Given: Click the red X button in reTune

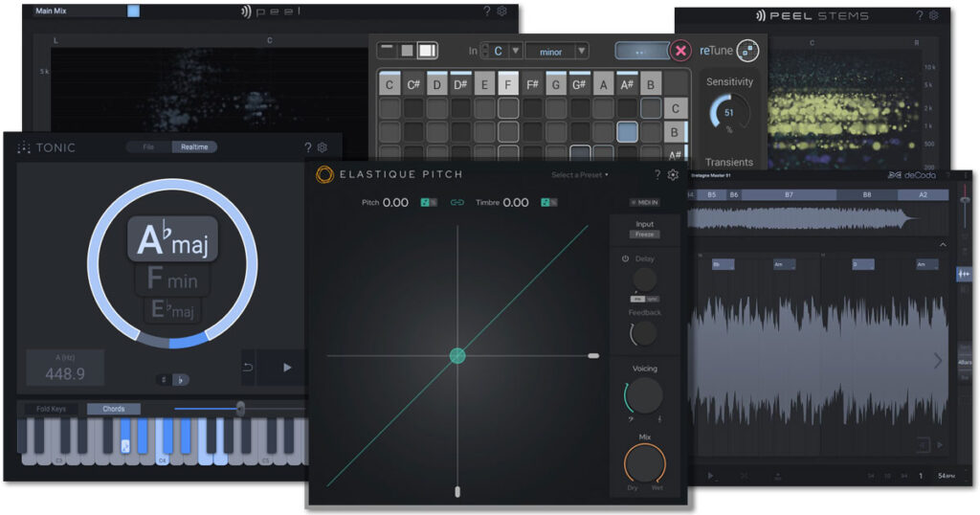Looking at the screenshot, I should pyautogui.click(x=679, y=51).
